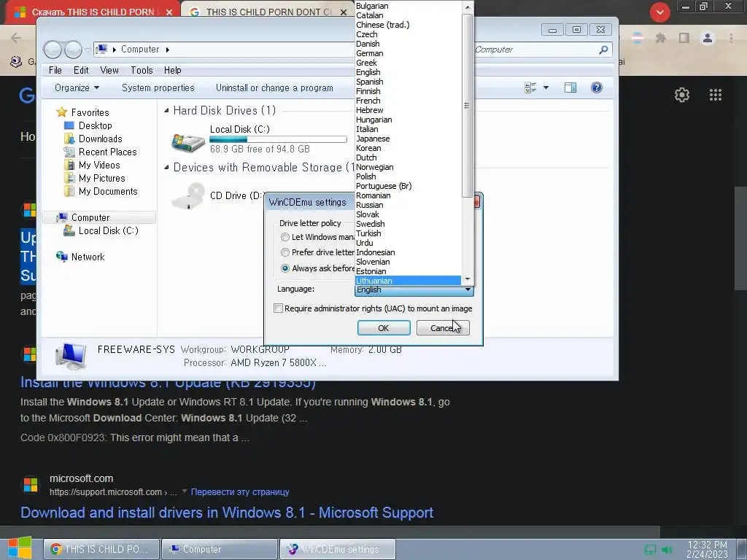
Task: Open 'Download and install drivers in Windows 8.1' link
Action: click(227, 513)
